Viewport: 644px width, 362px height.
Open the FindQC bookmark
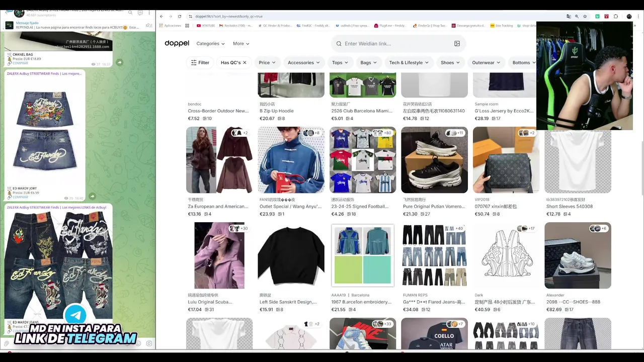click(313, 25)
